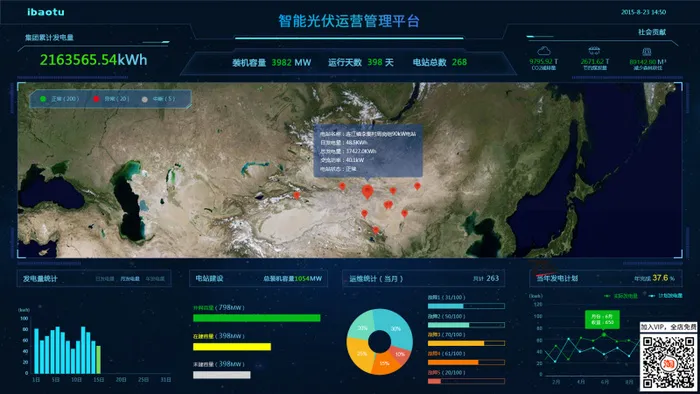The width and height of the screenshot is (700, 394).
Task: Click the 装机容量 3982 MW value
Action: click(x=271, y=62)
